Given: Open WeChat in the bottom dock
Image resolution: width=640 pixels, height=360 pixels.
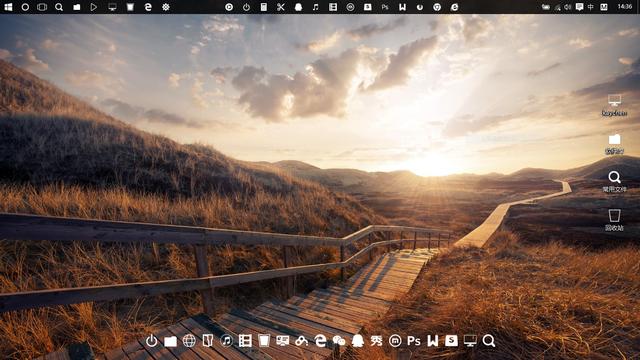Looking at the screenshot, I should click(x=339, y=341).
